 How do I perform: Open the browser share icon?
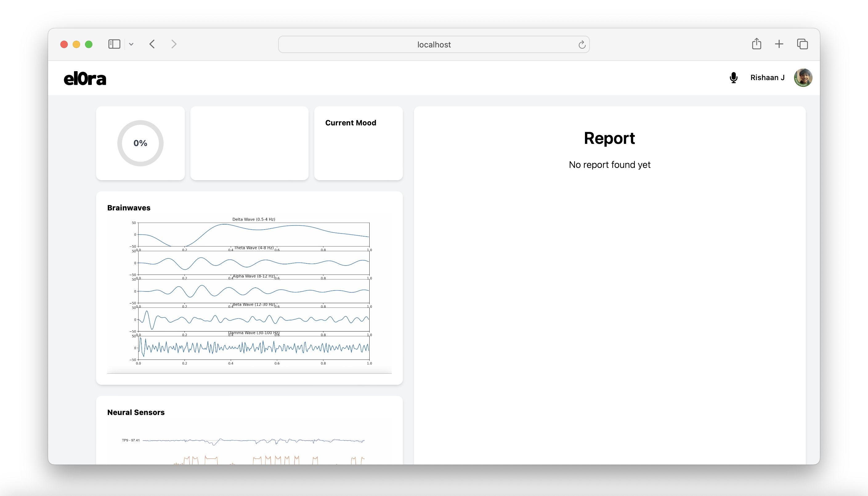pyautogui.click(x=756, y=44)
